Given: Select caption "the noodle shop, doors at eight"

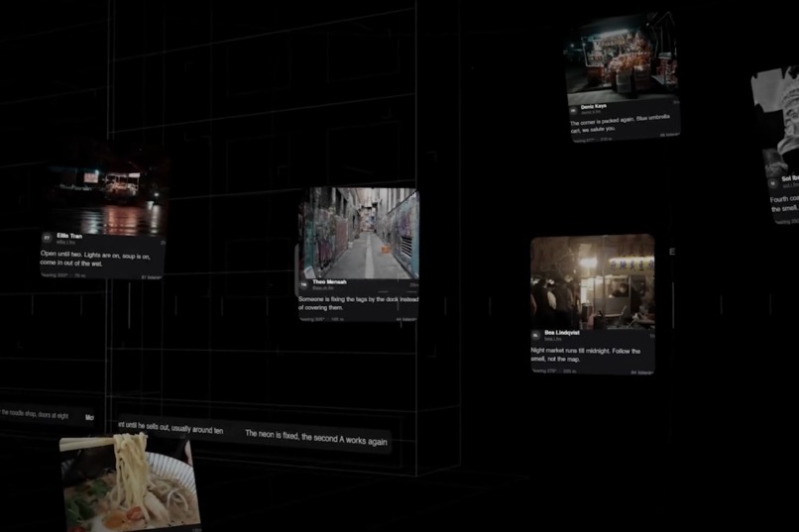Looking at the screenshot, I should 35,414.
